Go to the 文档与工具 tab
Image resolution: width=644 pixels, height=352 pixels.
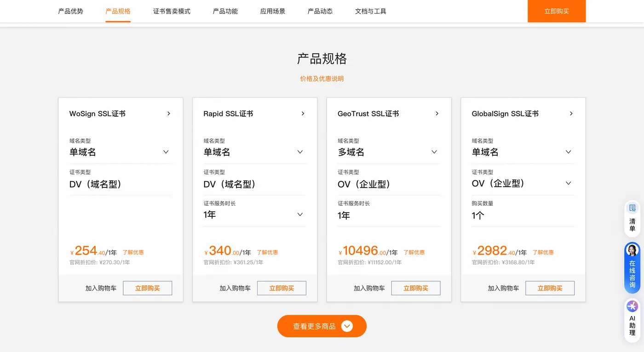click(x=371, y=11)
